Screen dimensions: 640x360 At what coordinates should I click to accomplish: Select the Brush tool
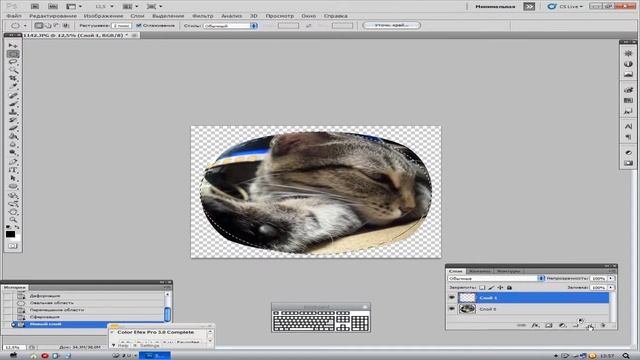[13, 103]
